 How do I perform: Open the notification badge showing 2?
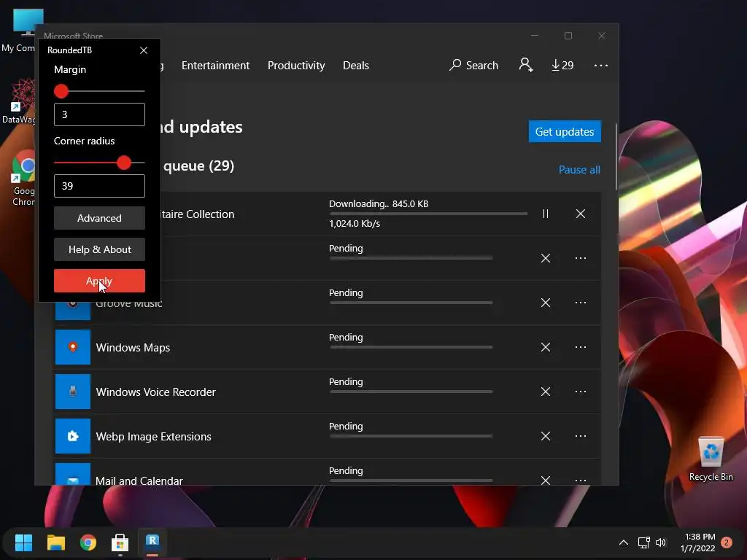pyautogui.click(x=727, y=542)
